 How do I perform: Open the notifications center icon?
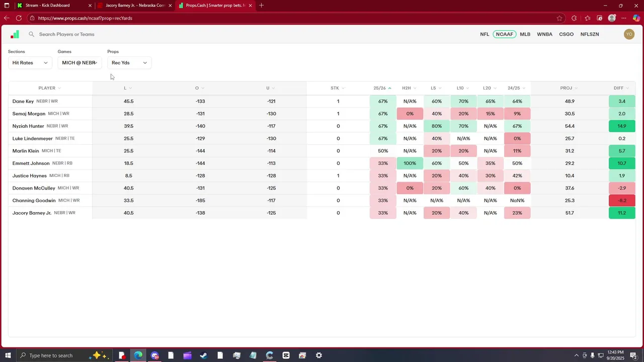click(x=634, y=355)
